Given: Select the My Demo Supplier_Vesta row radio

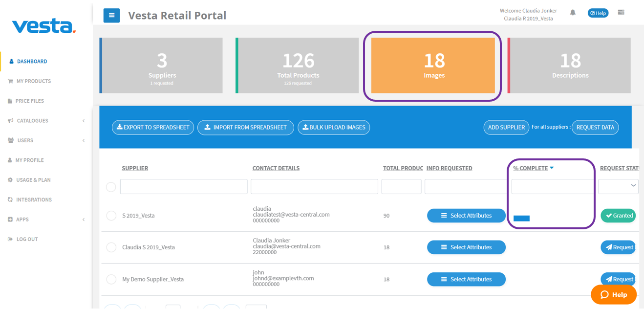Looking at the screenshot, I should coord(111,280).
